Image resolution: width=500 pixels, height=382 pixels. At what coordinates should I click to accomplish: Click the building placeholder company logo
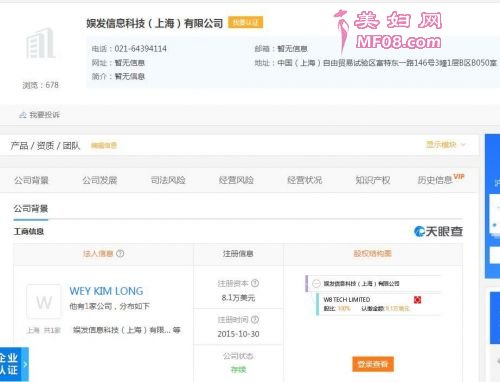pyautogui.click(x=41, y=44)
